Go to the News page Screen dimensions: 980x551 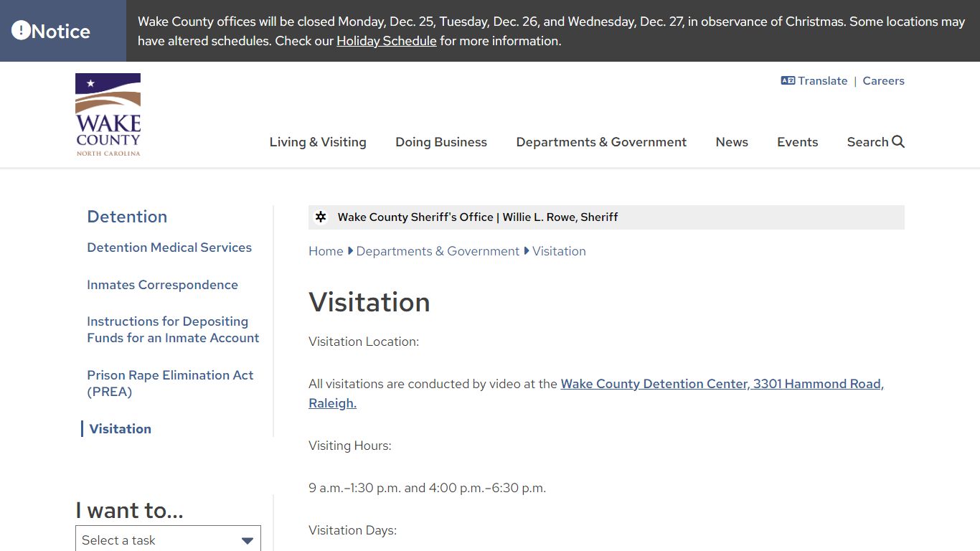tap(732, 142)
